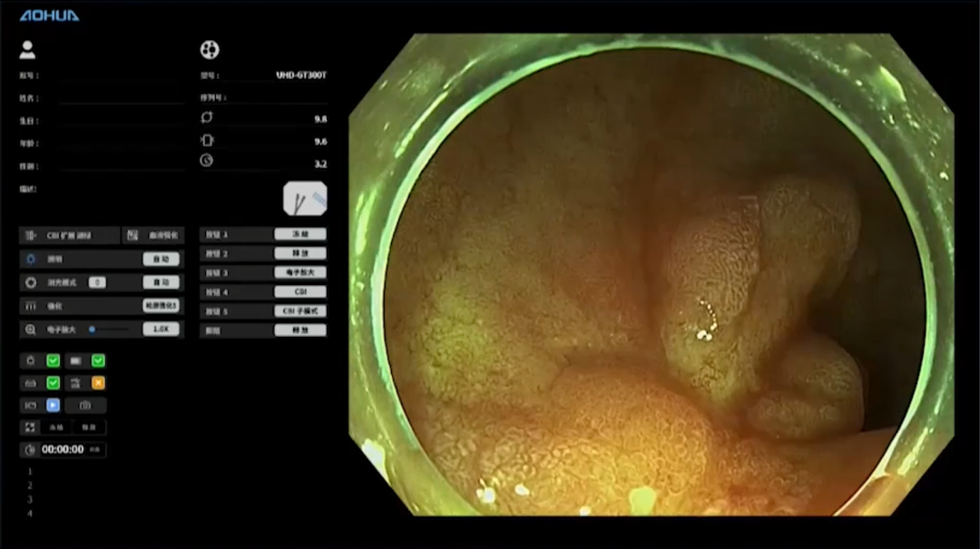Click the first patient ID input field
The width and height of the screenshot is (980, 549).
122,75
